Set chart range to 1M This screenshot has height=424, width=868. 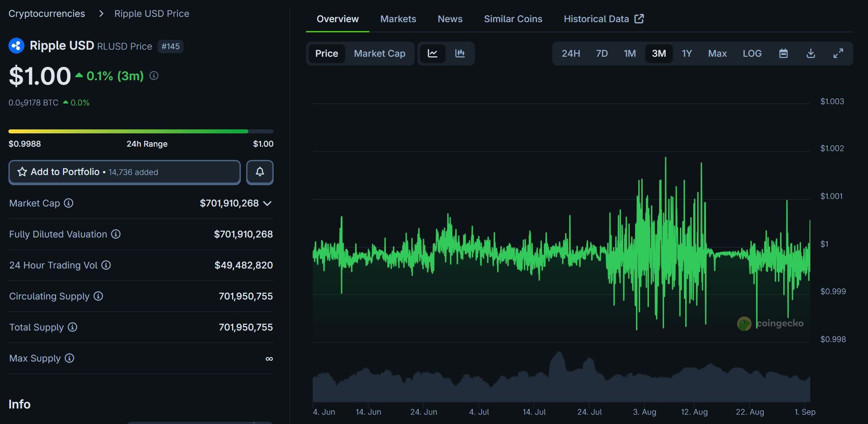(x=630, y=54)
